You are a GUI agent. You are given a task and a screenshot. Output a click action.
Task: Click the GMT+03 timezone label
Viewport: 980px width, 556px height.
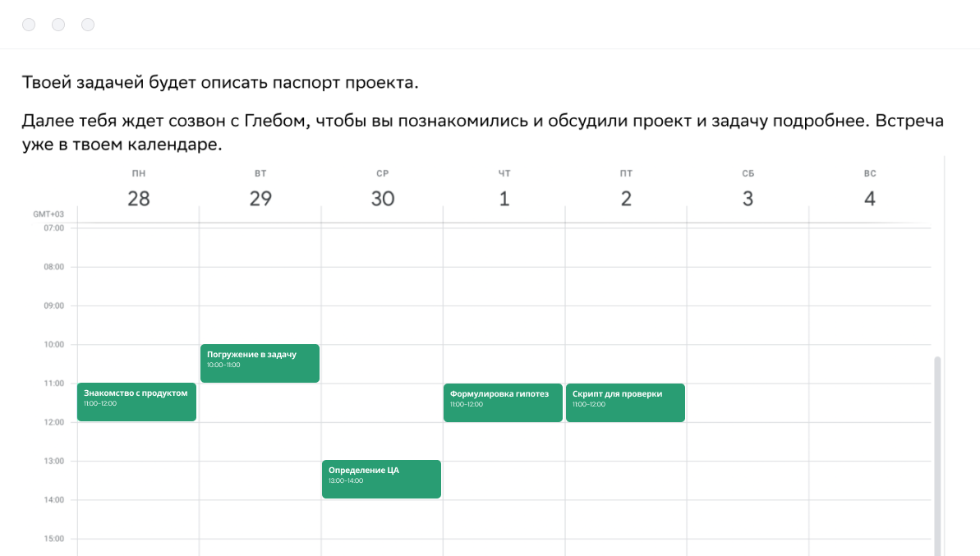(x=48, y=214)
